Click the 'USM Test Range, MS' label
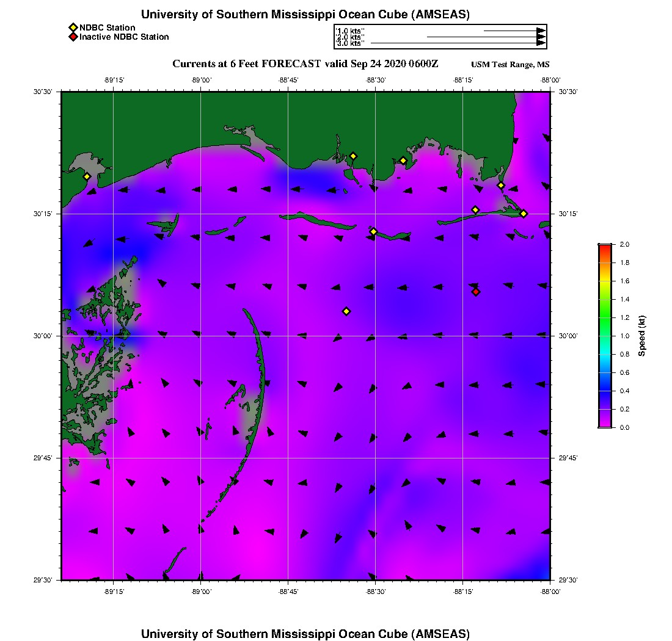This screenshot has height=641, width=672. click(510, 65)
